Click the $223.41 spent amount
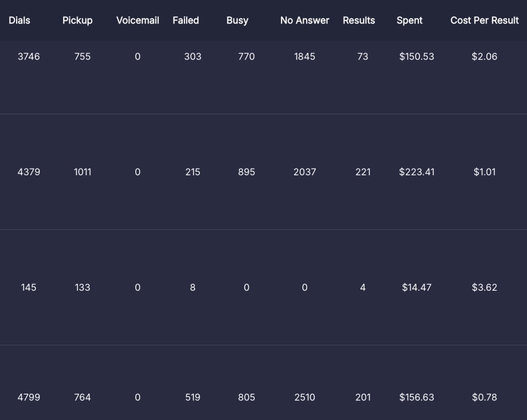 416,172
